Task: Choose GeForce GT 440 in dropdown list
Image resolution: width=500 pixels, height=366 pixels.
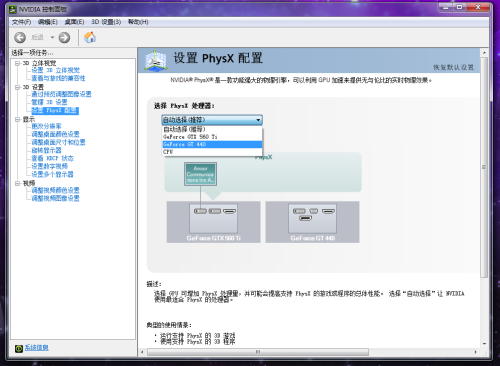Action: (212, 144)
